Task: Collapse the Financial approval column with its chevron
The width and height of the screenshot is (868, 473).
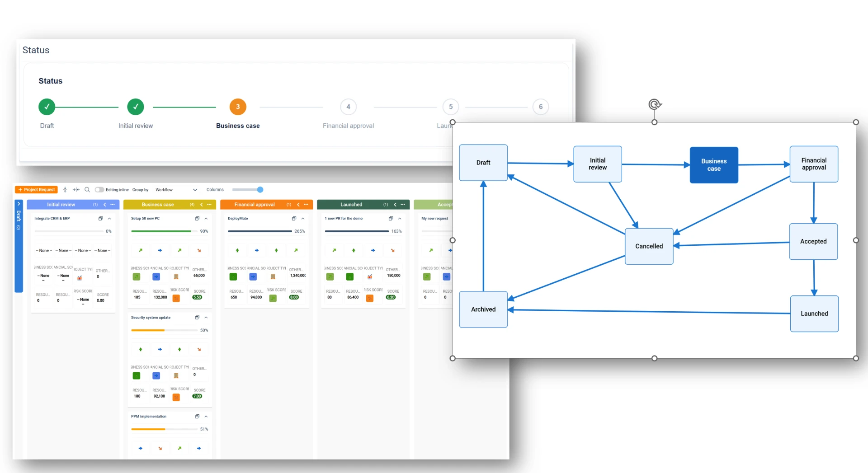Action: [x=298, y=205]
